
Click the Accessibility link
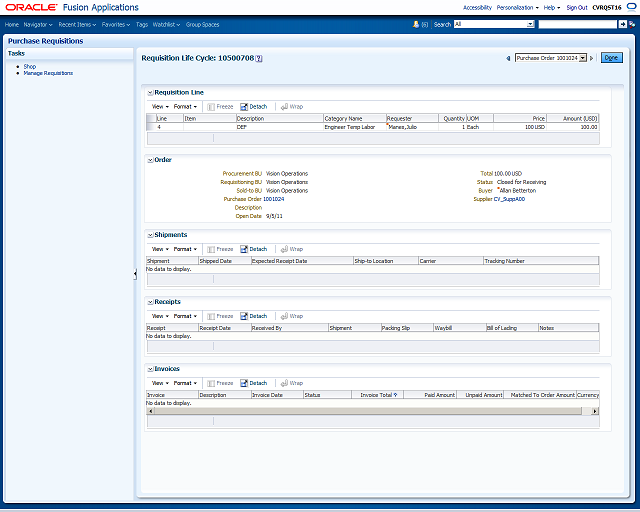pos(477,8)
